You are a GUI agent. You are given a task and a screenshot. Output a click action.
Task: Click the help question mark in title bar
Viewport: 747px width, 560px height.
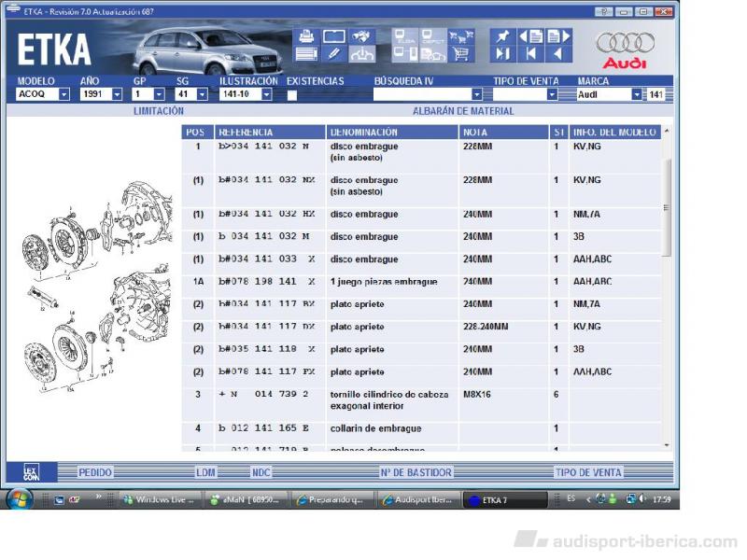pos(603,11)
